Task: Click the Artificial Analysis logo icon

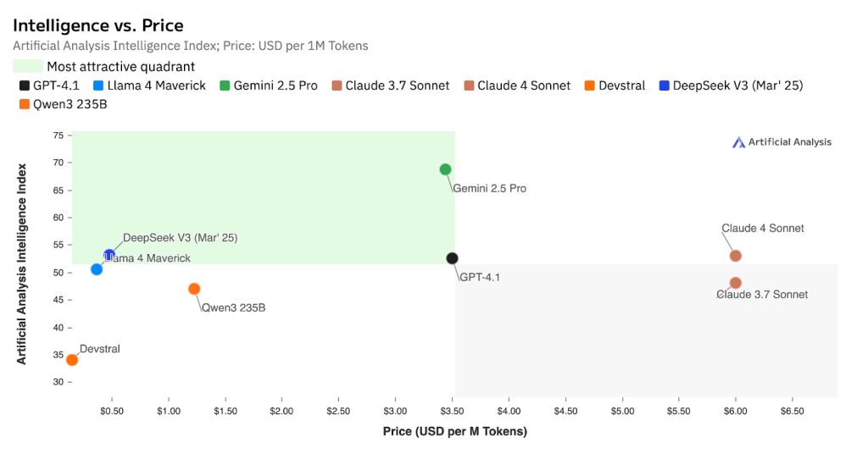Action: pos(738,142)
